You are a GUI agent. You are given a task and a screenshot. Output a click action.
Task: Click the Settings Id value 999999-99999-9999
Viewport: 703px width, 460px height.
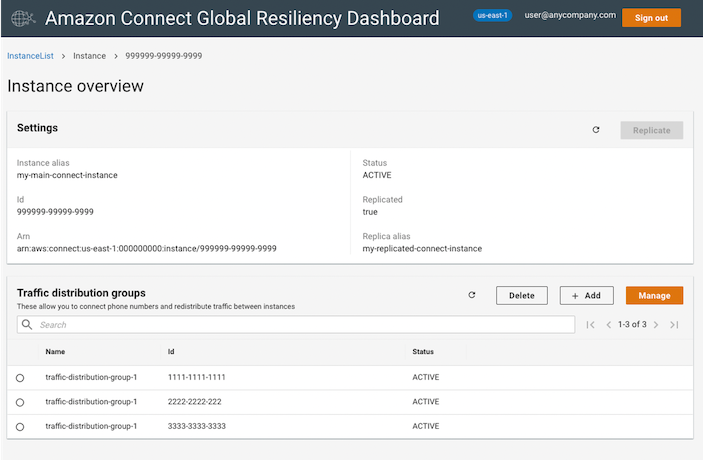[x=55, y=212]
